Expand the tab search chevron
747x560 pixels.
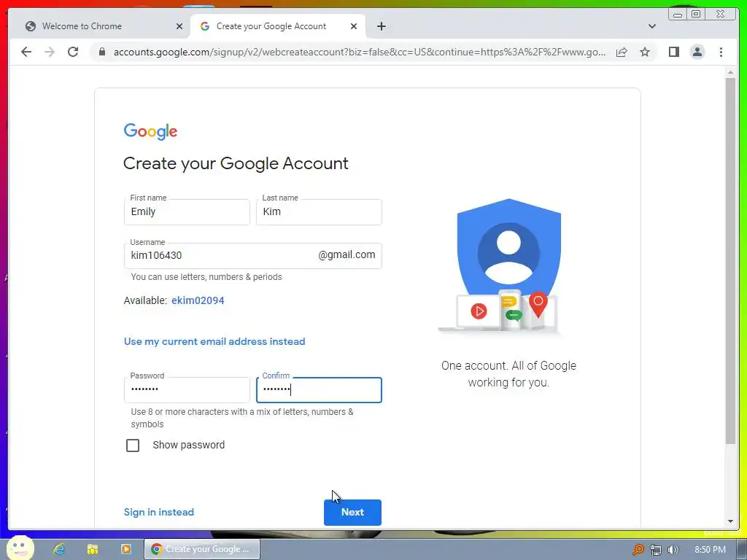point(652,26)
